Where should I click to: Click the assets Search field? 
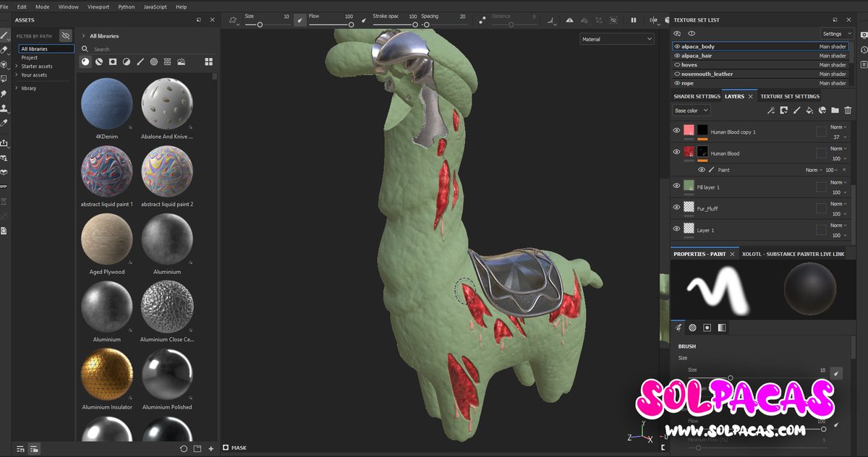(148, 49)
